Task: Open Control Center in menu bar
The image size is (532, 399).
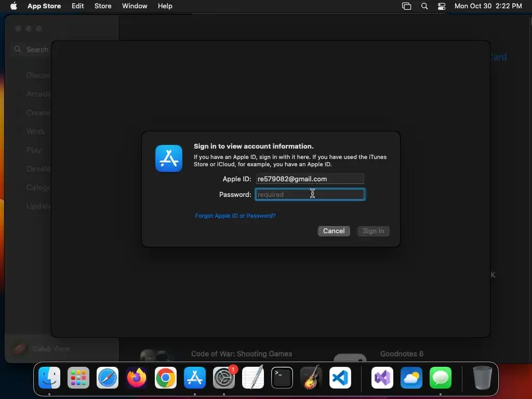Action: [442, 6]
